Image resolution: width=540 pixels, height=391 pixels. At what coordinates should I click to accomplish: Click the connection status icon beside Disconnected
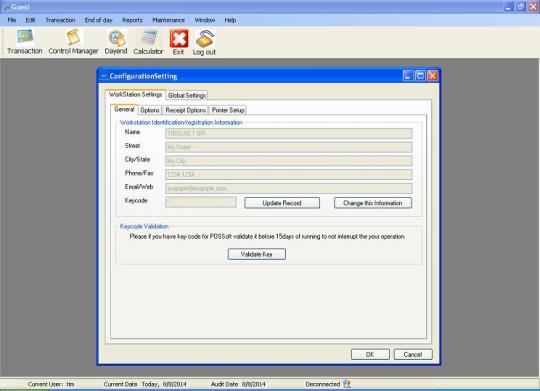coord(347,384)
